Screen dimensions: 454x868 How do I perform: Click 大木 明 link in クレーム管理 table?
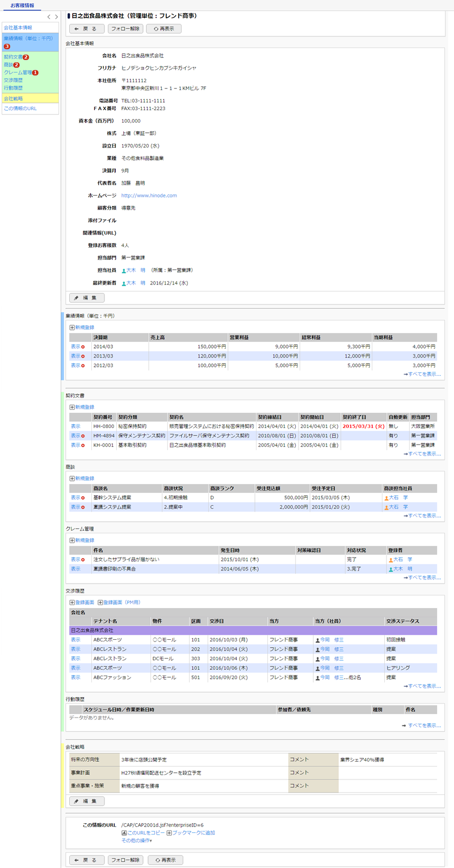click(402, 569)
